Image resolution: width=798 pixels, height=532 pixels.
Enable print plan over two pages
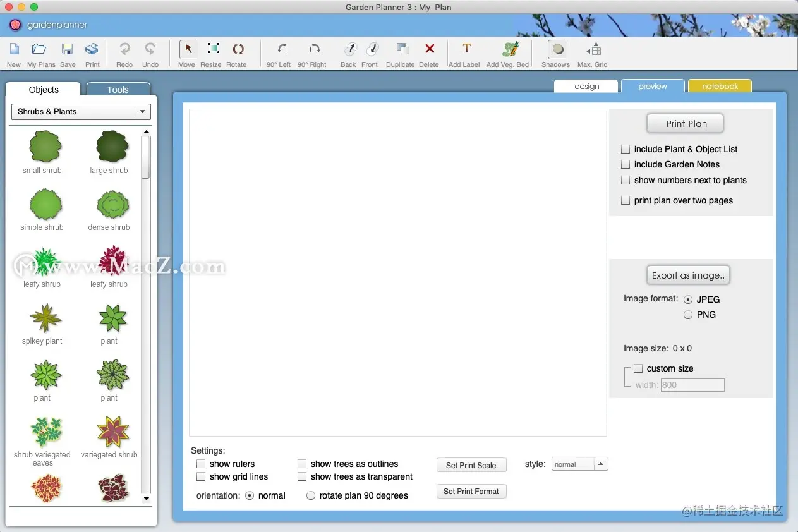point(626,200)
